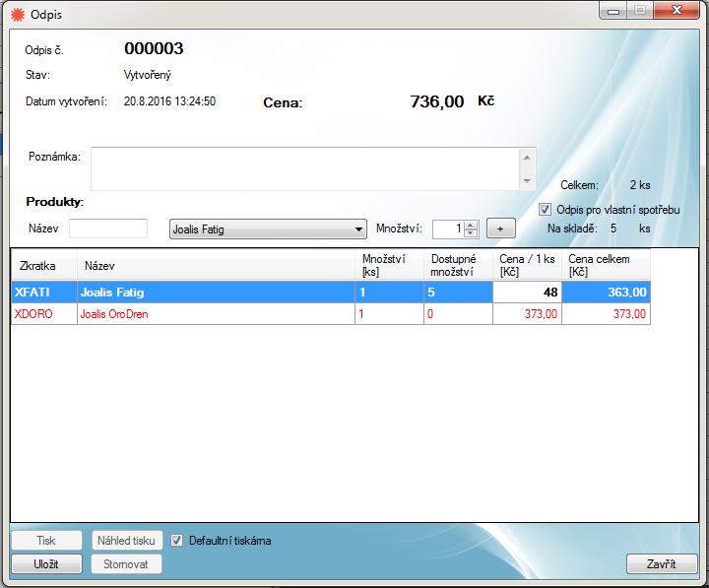Click the red Odpis application icon in title bar
This screenshot has height=588, width=709.
(18, 15)
